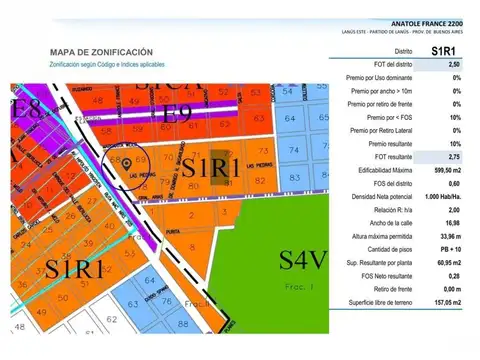Click the 'Frac.II' label on the map

[198, 304]
